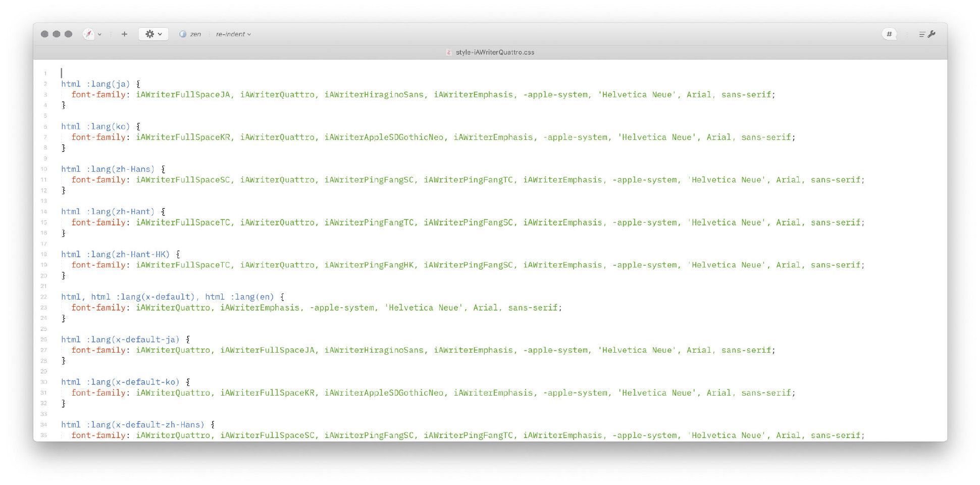Click the closing brace on line 24

tap(64, 318)
